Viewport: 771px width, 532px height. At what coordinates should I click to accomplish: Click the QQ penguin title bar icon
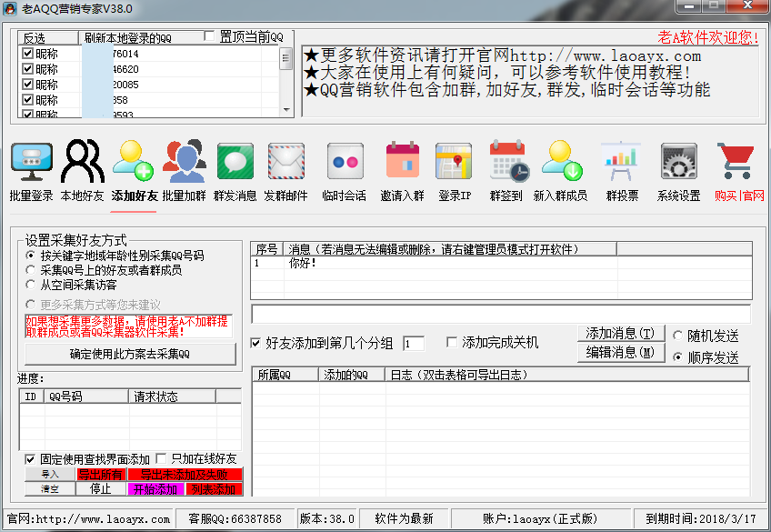point(10,8)
